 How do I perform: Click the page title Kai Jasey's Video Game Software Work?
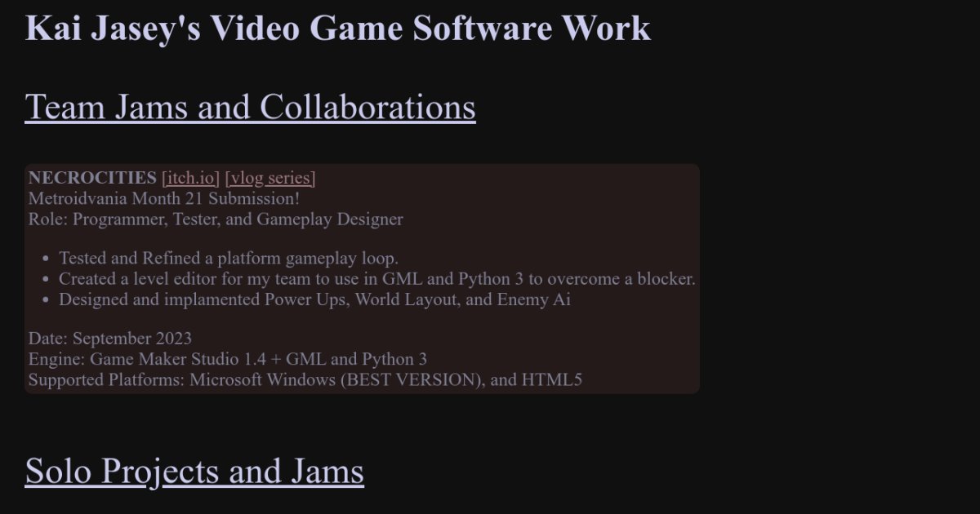(x=338, y=29)
